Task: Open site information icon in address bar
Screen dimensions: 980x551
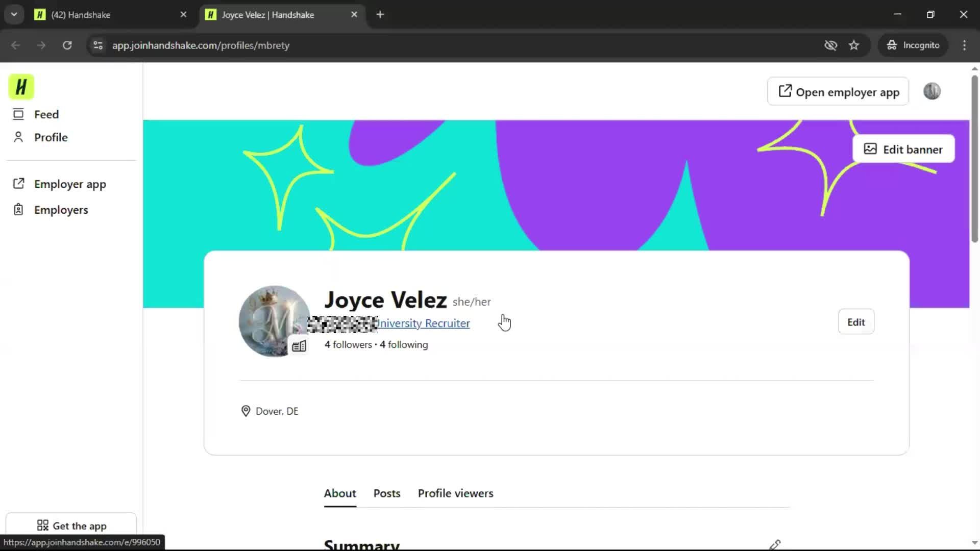Action: (98, 45)
